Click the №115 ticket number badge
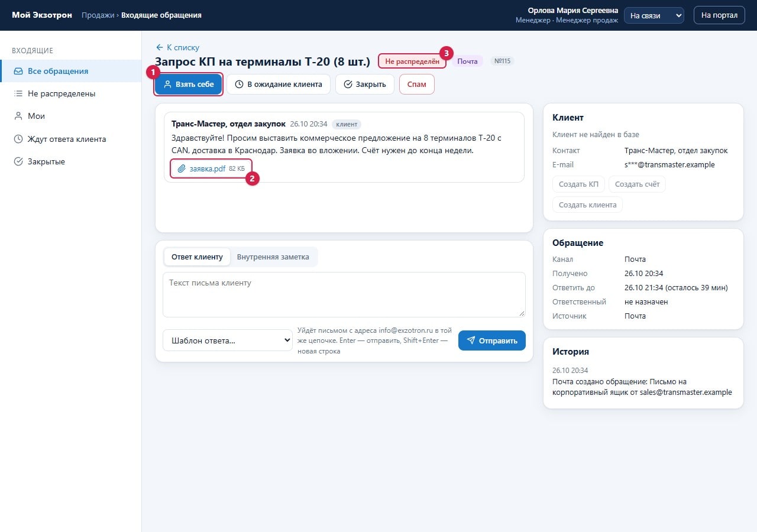This screenshot has width=757, height=532. (503, 61)
